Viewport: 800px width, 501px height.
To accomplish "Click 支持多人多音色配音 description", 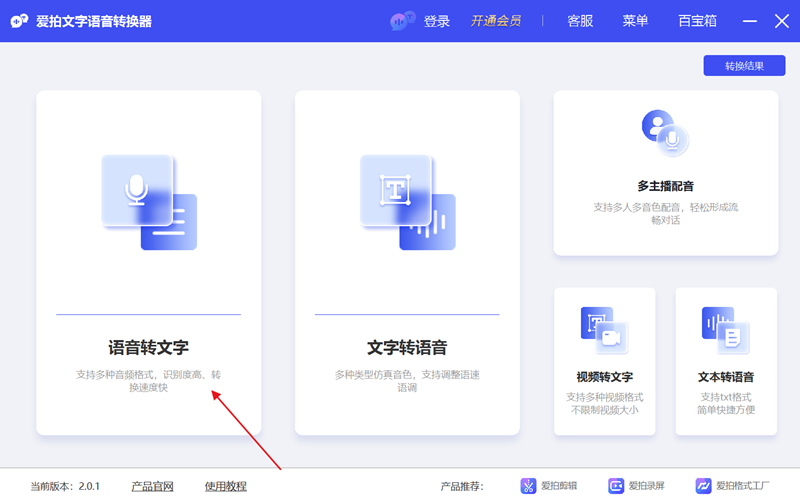I will [665, 213].
